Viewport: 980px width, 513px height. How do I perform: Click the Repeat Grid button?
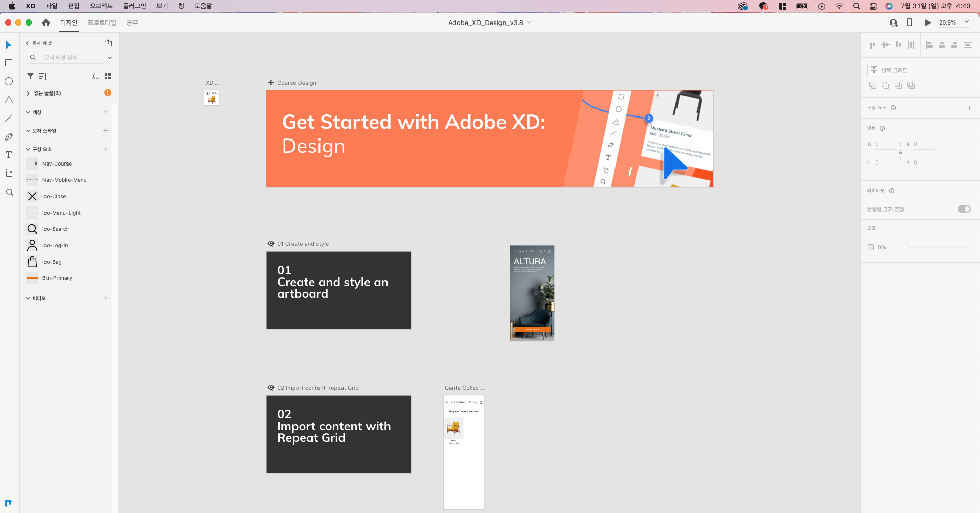point(890,70)
